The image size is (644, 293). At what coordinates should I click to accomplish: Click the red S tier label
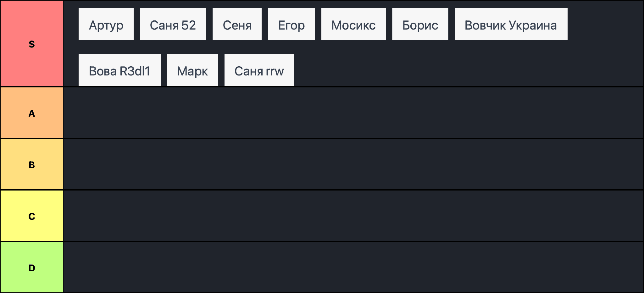(32, 44)
